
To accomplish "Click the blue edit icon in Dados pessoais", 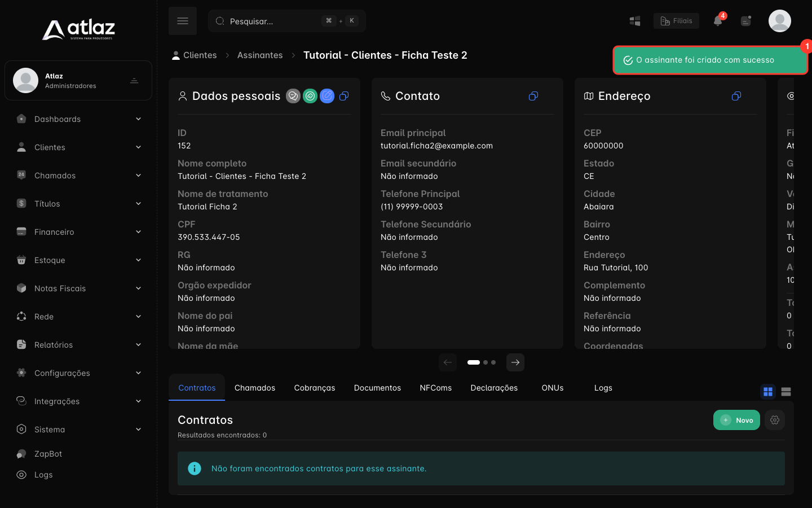I will click(327, 96).
